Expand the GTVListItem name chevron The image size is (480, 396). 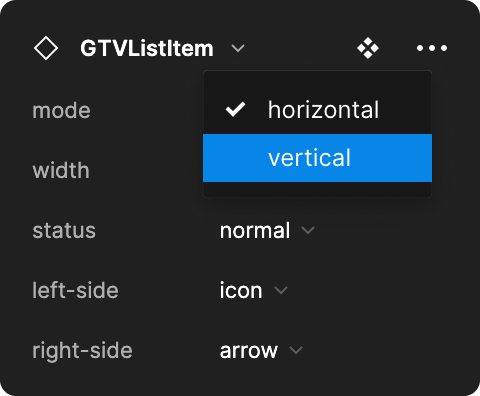[238, 49]
